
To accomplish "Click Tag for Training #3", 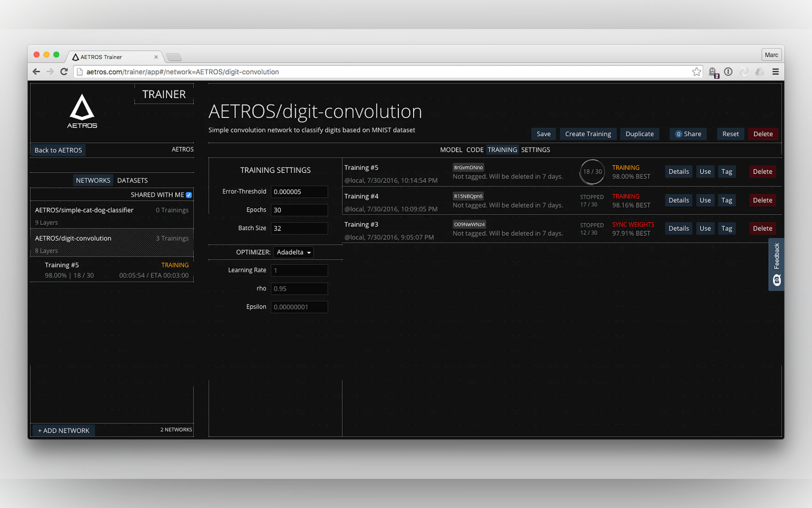I will [x=726, y=228].
